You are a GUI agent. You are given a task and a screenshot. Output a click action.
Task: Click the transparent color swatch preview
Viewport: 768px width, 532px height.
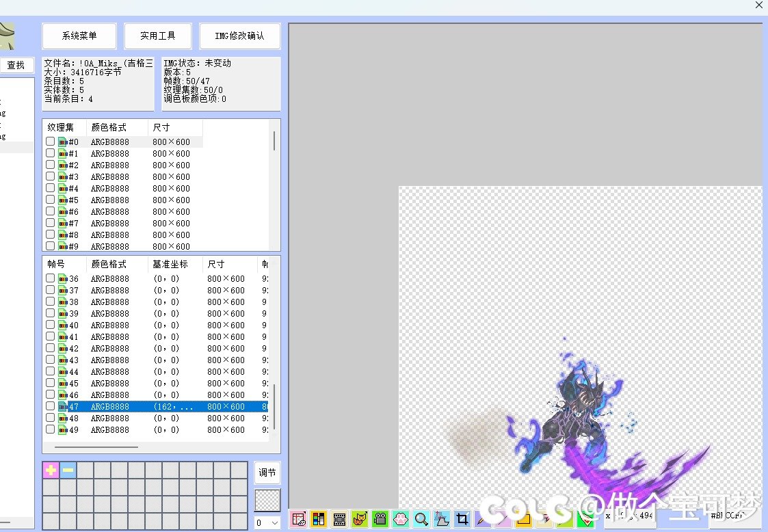click(x=267, y=500)
